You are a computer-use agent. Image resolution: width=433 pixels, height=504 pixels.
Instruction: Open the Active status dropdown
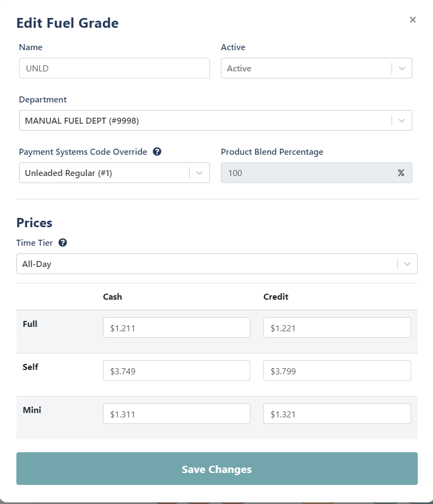coord(316,68)
